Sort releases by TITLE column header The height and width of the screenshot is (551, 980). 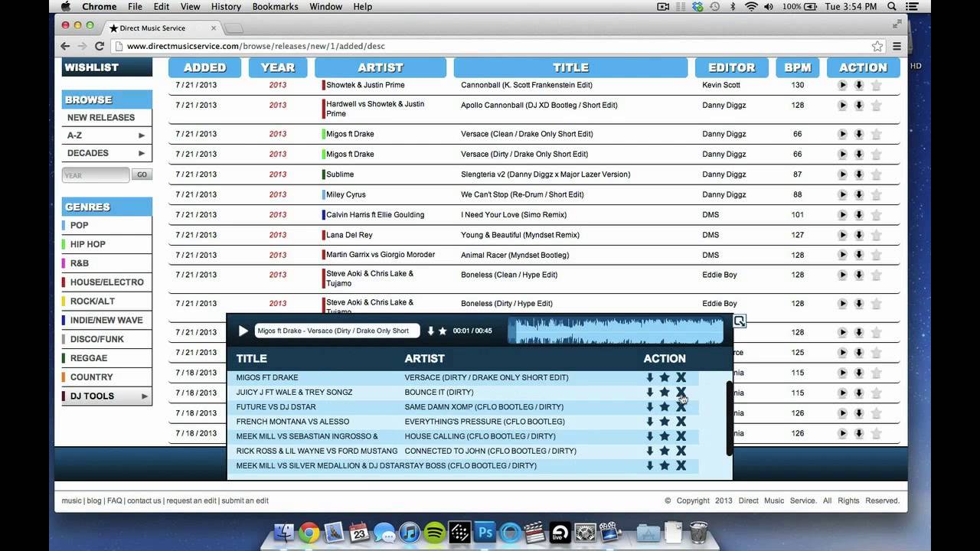[571, 67]
